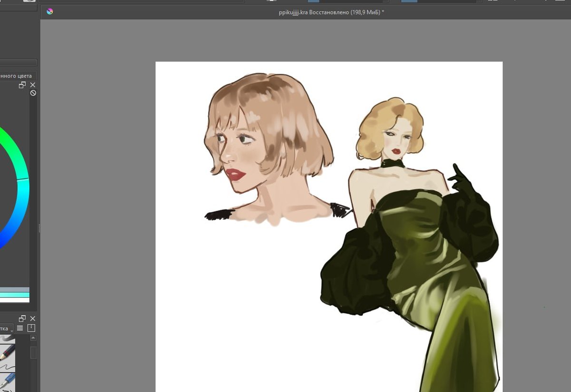Float the color selector docker
The width and height of the screenshot is (571, 392).
click(22, 85)
